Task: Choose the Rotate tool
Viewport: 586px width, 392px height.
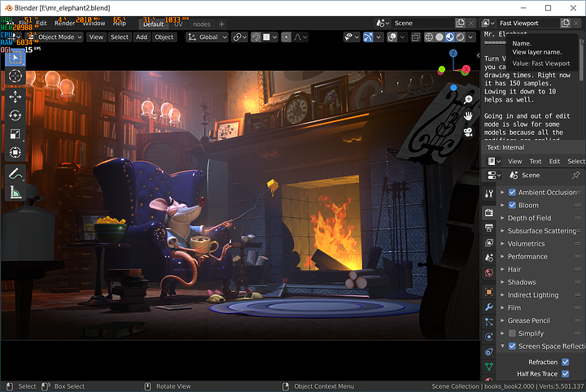Action: pos(15,115)
